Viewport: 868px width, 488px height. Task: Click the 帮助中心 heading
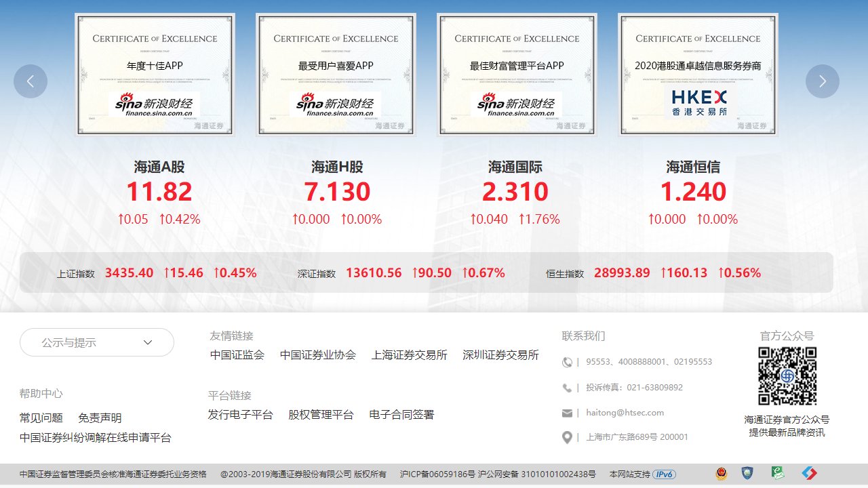(x=41, y=394)
